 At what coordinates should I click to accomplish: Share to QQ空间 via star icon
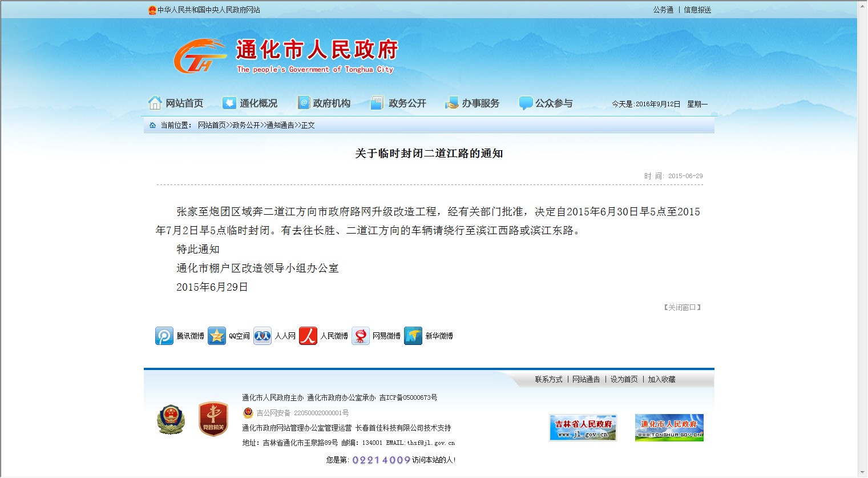coord(217,336)
